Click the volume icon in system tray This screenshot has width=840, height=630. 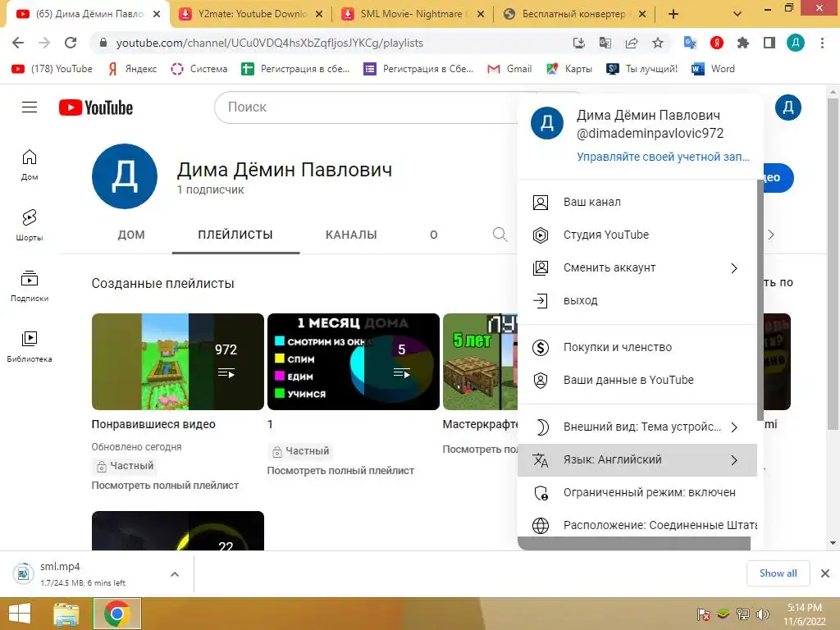coord(763,614)
